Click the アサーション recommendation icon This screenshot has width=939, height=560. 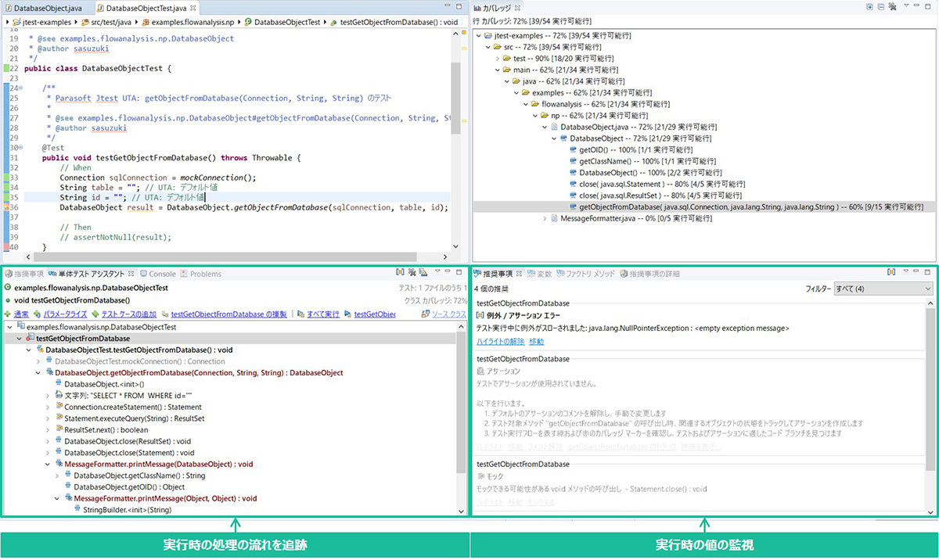coord(480,371)
